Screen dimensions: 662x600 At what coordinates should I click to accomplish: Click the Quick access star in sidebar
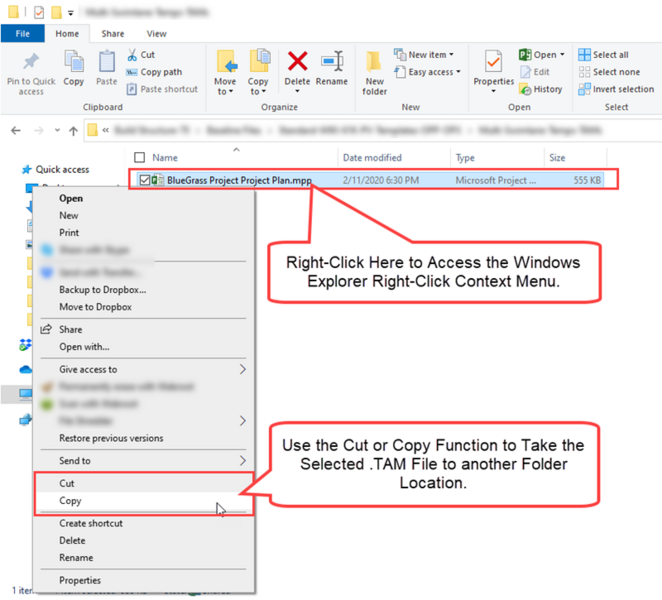pyautogui.click(x=27, y=169)
